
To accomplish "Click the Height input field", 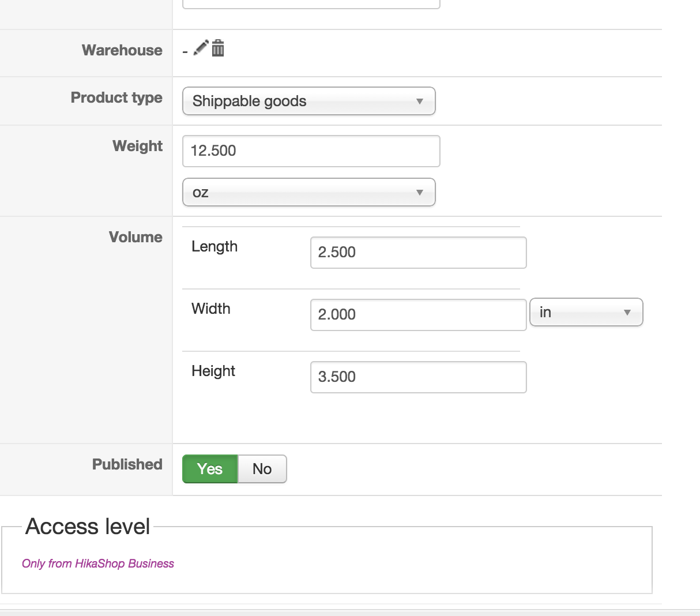I will click(418, 377).
